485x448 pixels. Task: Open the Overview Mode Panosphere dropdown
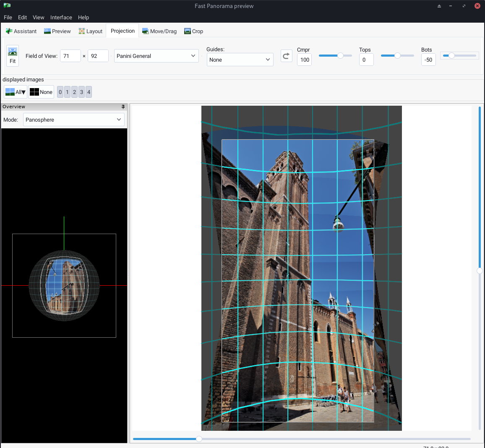click(x=73, y=120)
